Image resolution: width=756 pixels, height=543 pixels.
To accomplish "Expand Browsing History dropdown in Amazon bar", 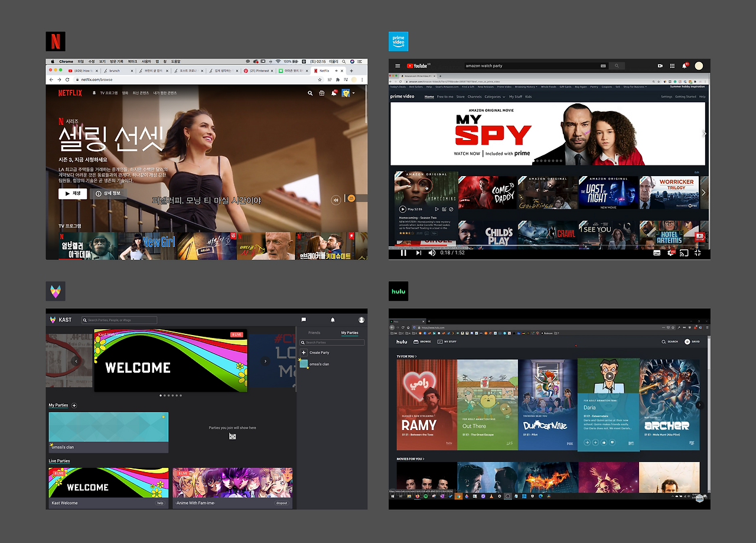I will 526,87.
